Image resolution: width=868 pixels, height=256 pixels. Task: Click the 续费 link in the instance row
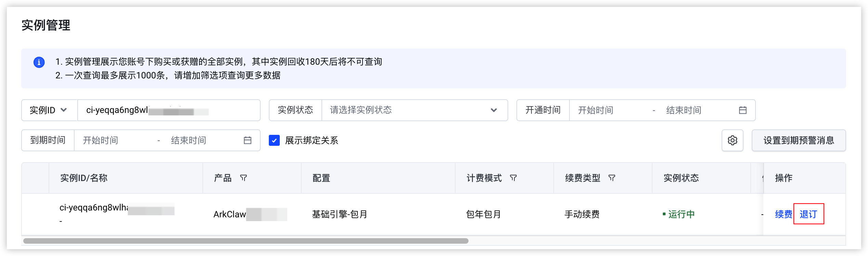[x=783, y=214]
